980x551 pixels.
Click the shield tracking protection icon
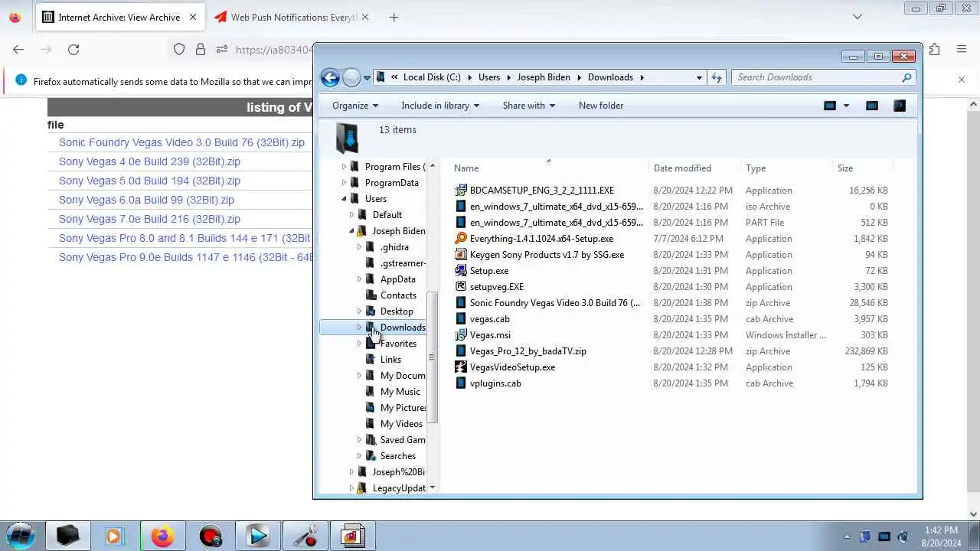(x=179, y=49)
